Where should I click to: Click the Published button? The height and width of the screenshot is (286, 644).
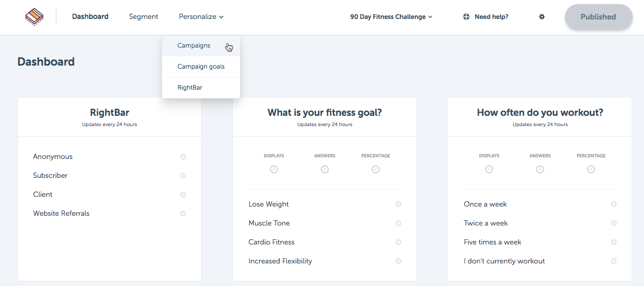tap(598, 17)
